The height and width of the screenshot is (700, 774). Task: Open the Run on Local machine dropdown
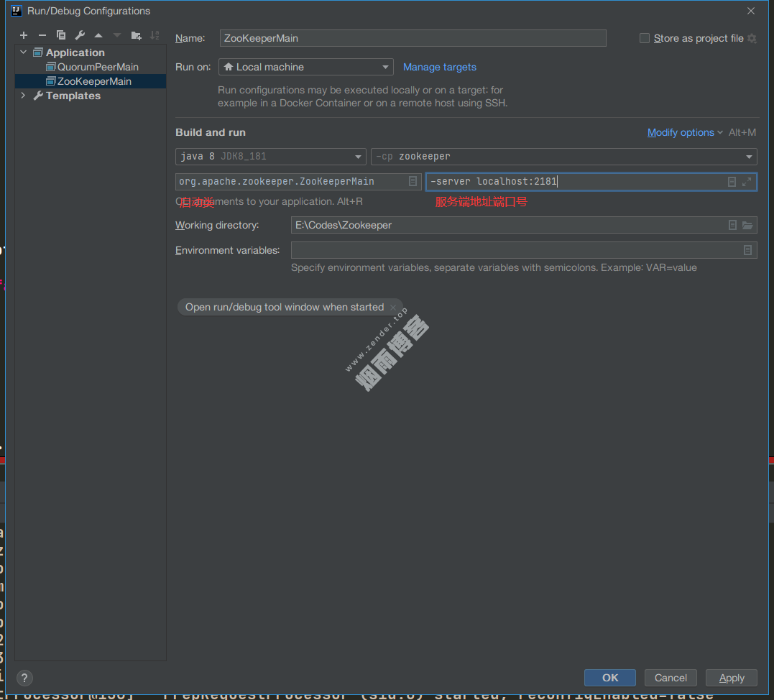click(x=305, y=67)
